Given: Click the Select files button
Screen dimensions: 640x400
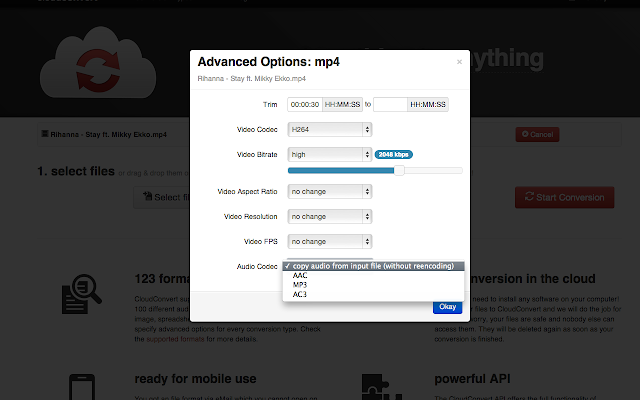Looking at the screenshot, I should click(x=162, y=198).
